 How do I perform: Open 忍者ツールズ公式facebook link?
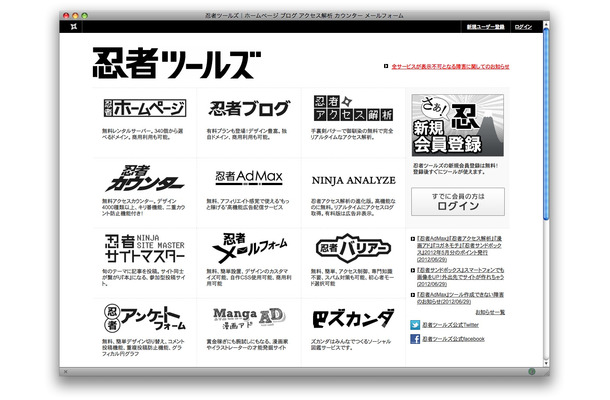point(454,339)
